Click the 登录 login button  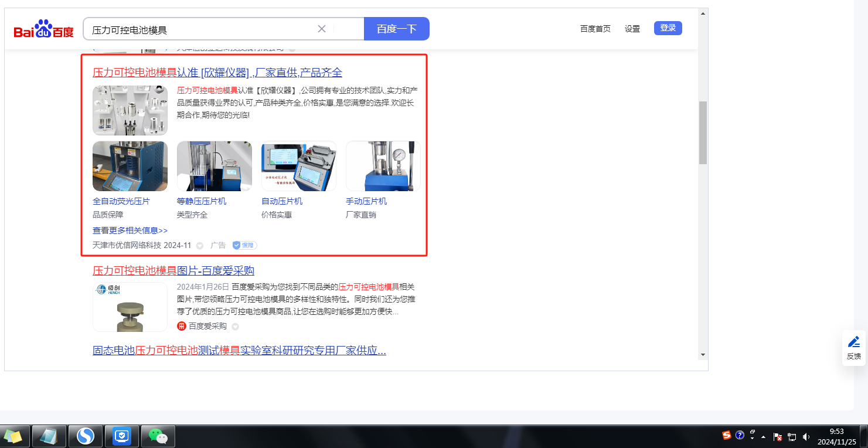pyautogui.click(x=668, y=28)
